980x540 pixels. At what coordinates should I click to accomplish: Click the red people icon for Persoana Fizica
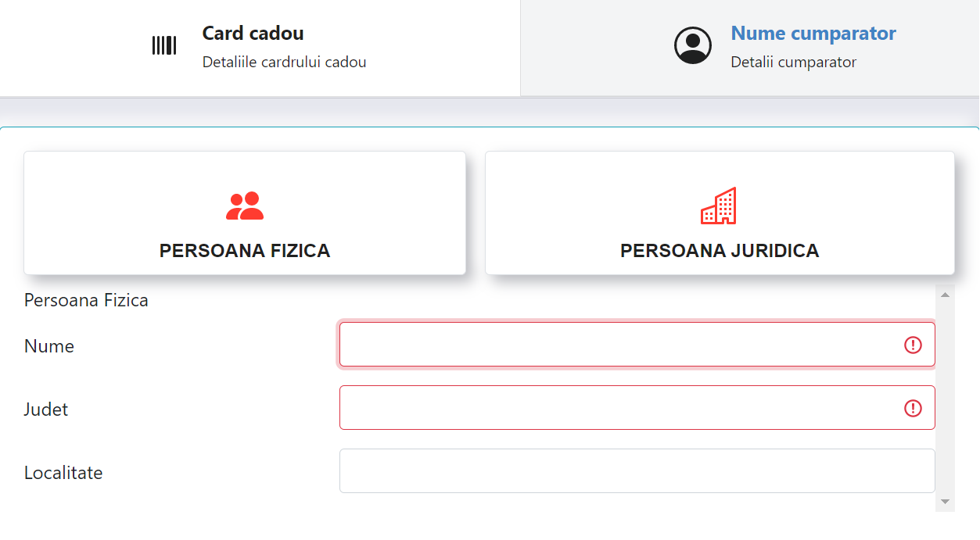coord(245,206)
